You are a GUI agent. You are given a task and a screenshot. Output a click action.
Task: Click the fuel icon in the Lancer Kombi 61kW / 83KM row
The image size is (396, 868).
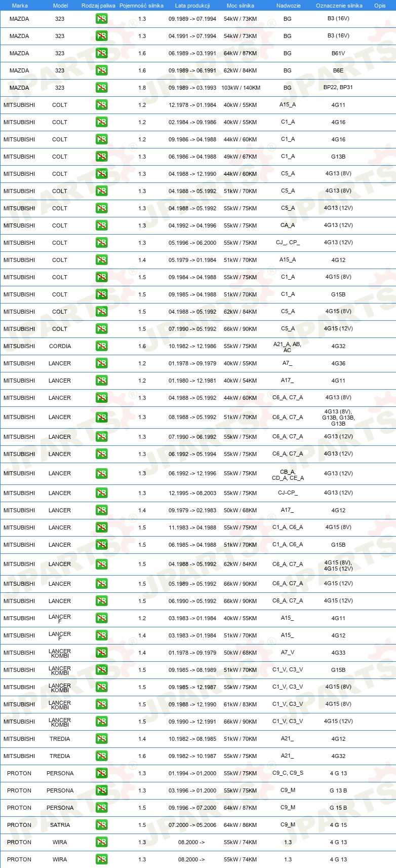pos(102,704)
